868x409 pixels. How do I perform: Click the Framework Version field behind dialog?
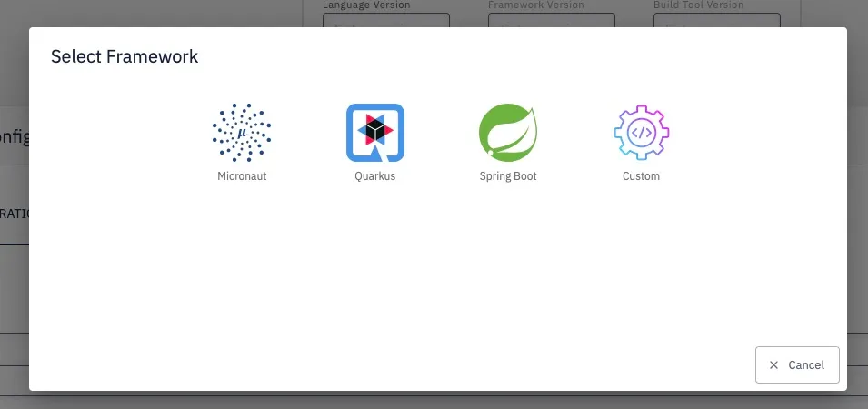(x=552, y=21)
